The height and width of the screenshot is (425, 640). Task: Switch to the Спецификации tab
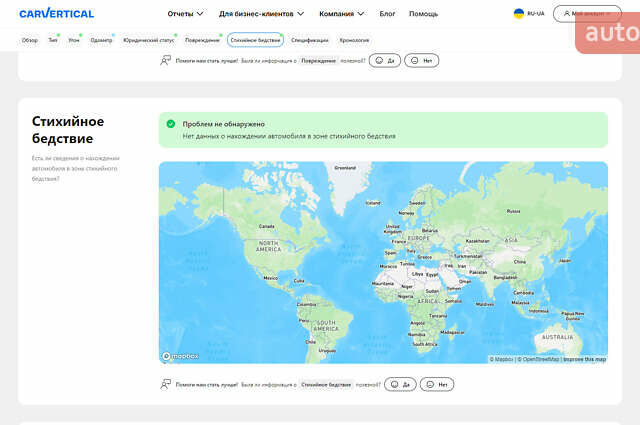tap(310, 40)
